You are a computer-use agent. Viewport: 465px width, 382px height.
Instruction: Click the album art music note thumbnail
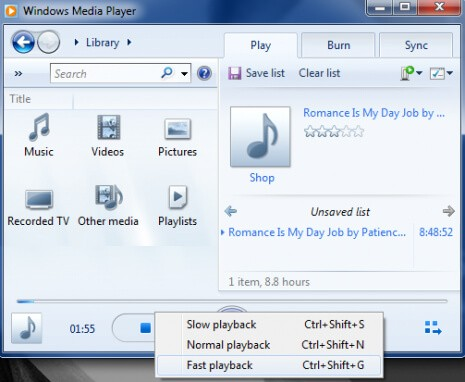click(260, 137)
